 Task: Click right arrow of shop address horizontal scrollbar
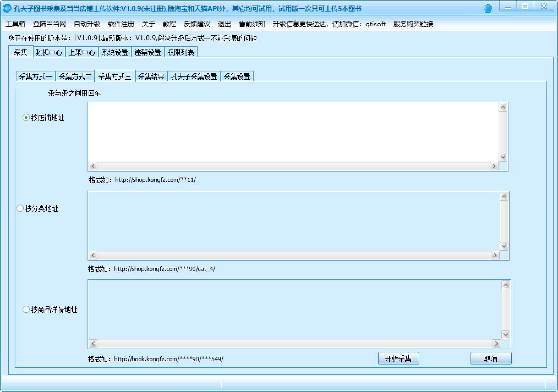pos(494,166)
